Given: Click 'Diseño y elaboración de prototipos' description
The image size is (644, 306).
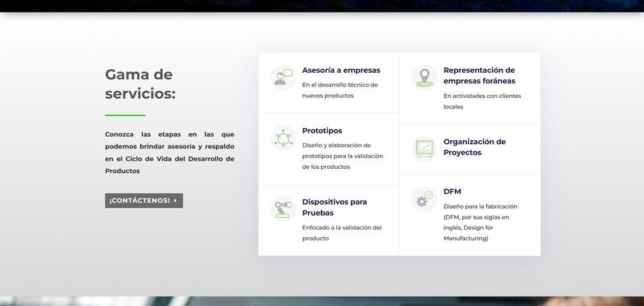Looking at the screenshot, I should pos(342,156).
